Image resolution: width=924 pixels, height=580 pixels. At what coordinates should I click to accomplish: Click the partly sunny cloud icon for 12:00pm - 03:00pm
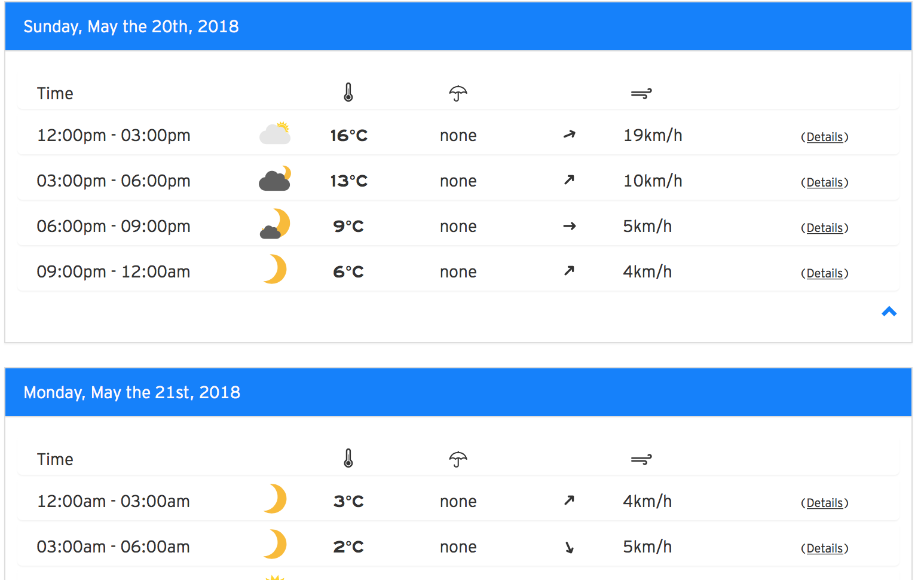click(275, 133)
